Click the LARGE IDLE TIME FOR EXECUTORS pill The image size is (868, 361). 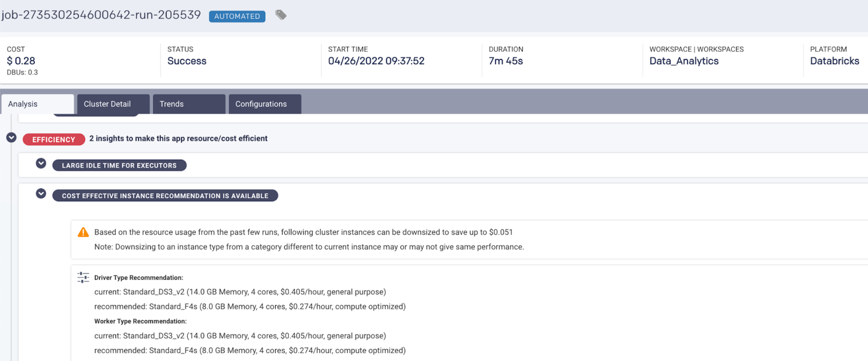pyautogui.click(x=119, y=166)
